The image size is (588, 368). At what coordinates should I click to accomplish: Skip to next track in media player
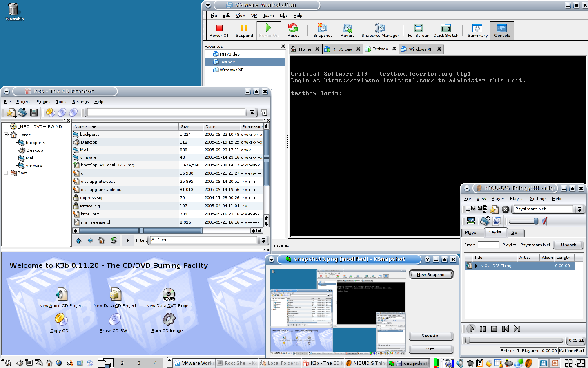click(x=517, y=329)
